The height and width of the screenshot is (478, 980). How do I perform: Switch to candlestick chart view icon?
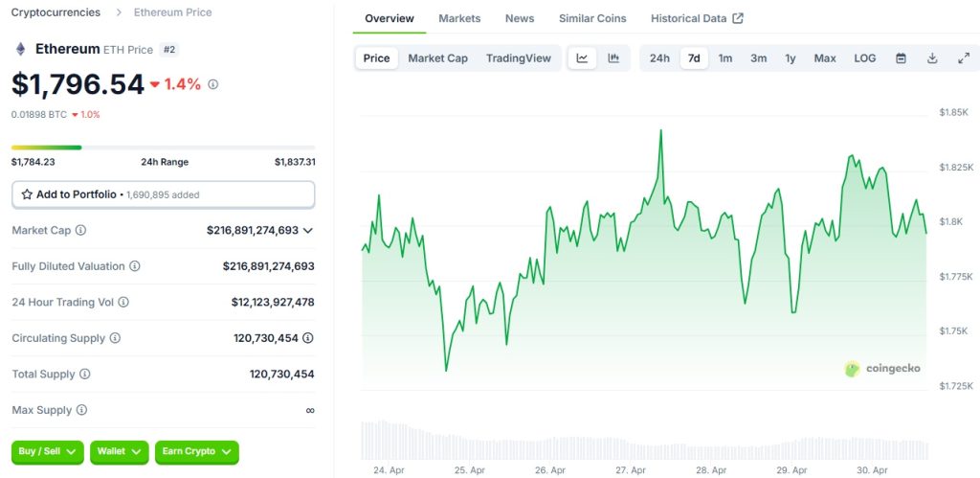[613, 58]
